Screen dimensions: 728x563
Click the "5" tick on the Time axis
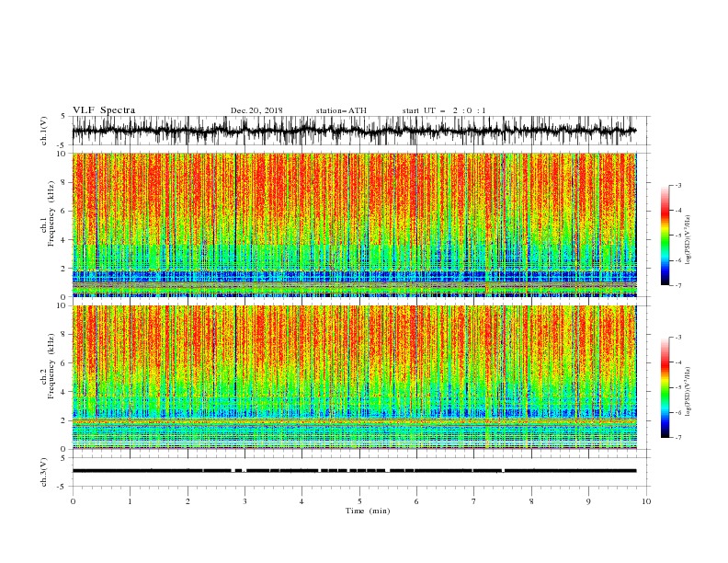click(359, 501)
